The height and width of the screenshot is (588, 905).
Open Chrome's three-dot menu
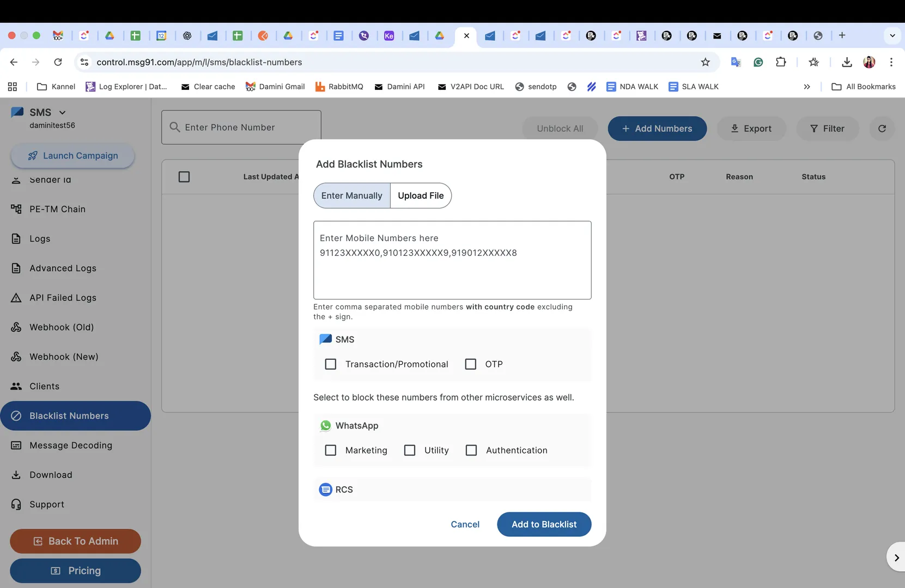pos(891,62)
